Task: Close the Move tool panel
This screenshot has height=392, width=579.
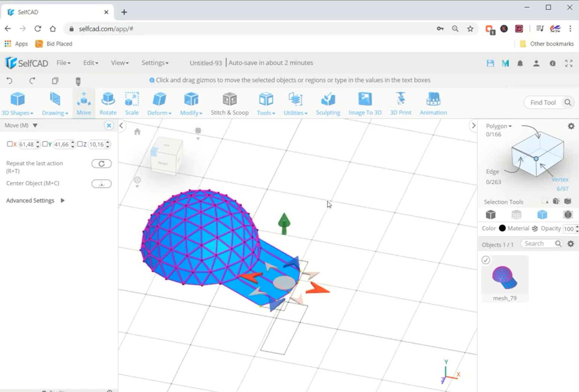Action: tap(109, 125)
